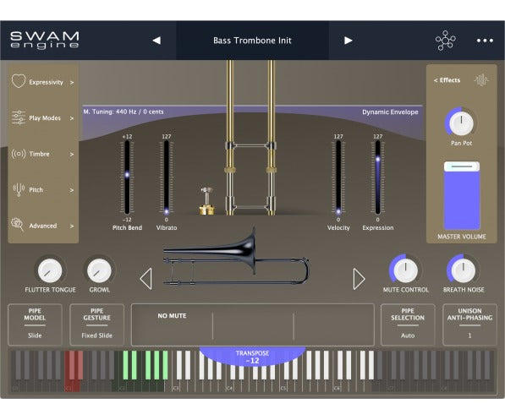Viewport: 505px width, 420px height.
Task: Click the C5 key on the keyboard
Action: pos(283,386)
